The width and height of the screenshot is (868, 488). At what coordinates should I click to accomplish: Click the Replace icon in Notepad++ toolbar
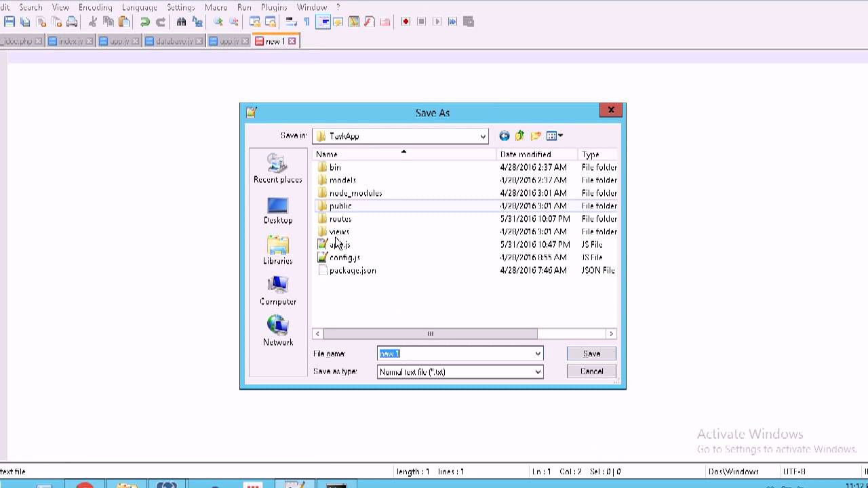[x=197, y=22]
